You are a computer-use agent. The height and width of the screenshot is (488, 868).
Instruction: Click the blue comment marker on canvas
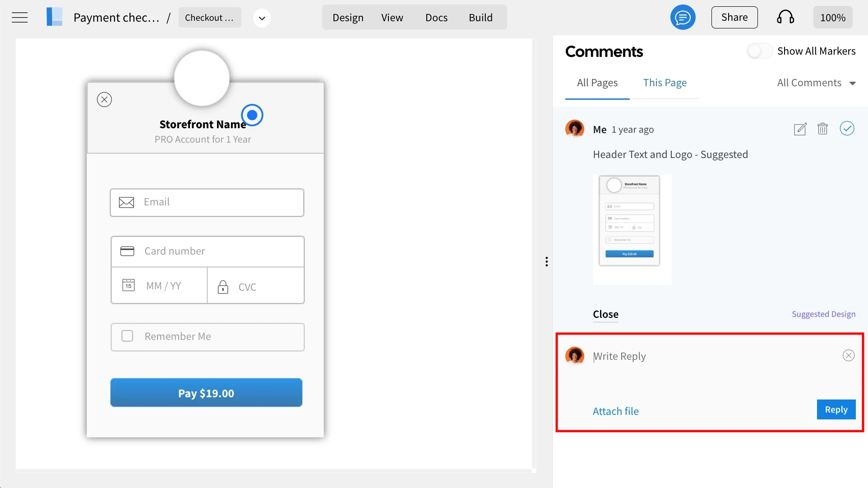(x=252, y=115)
